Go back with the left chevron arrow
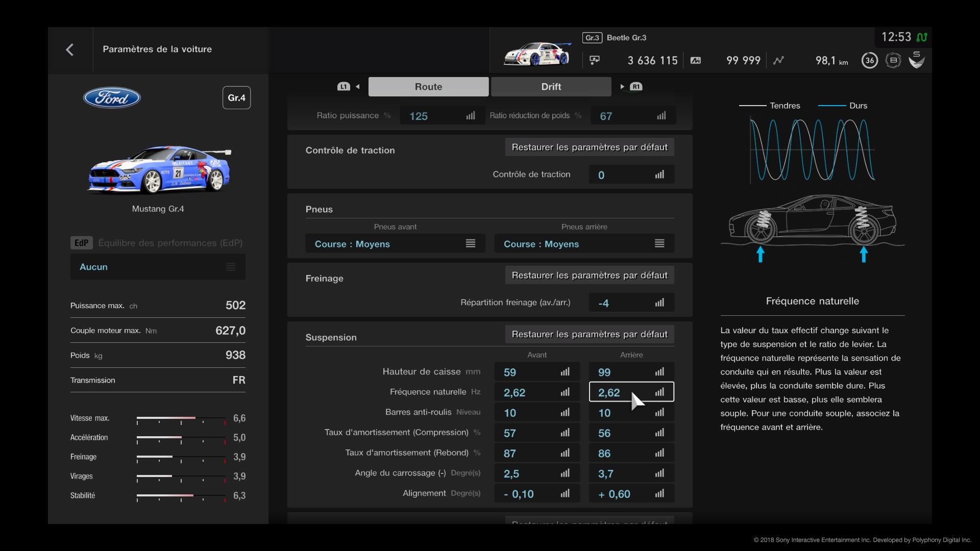This screenshot has width=980, height=551. 70,49
